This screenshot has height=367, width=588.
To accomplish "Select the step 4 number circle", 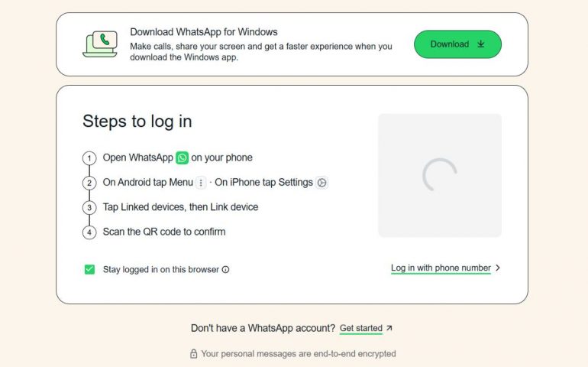I will pyautogui.click(x=89, y=232).
